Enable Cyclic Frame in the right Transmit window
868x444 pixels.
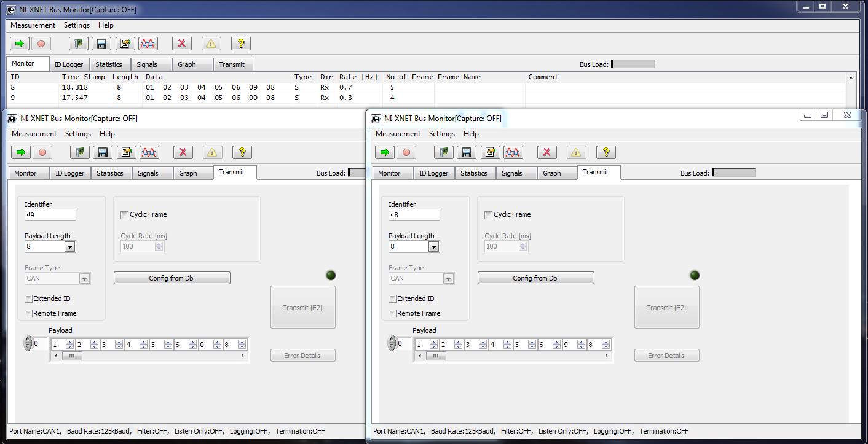(x=489, y=215)
